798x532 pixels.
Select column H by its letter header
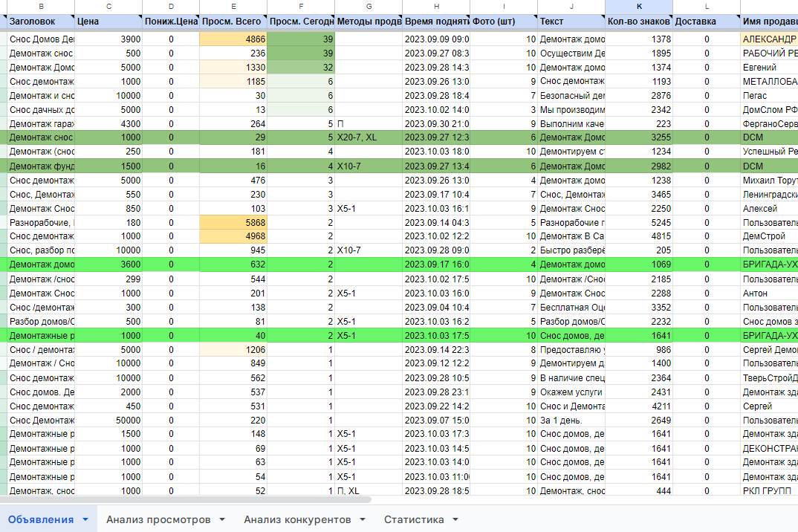[x=436, y=7]
